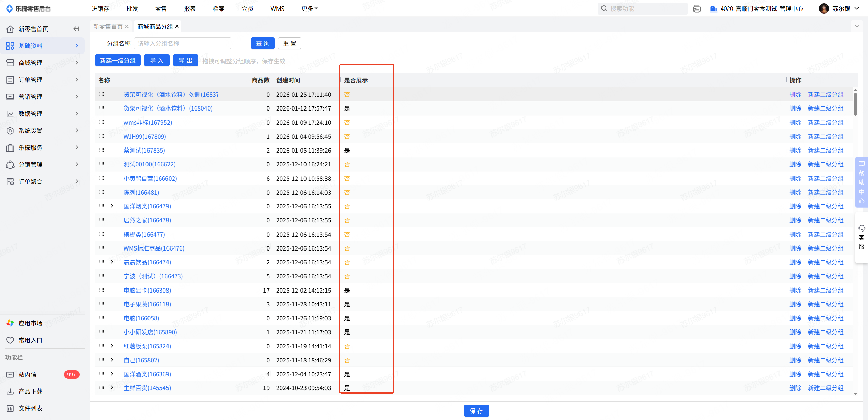Switch to the 新零售首页 tab
The image size is (868, 420).
click(108, 26)
